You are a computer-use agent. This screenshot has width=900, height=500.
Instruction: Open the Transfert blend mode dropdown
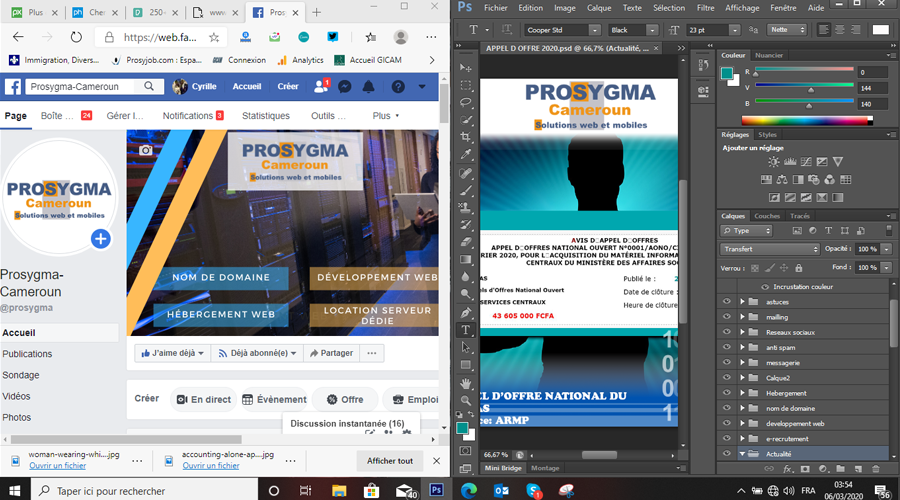(770, 249)
